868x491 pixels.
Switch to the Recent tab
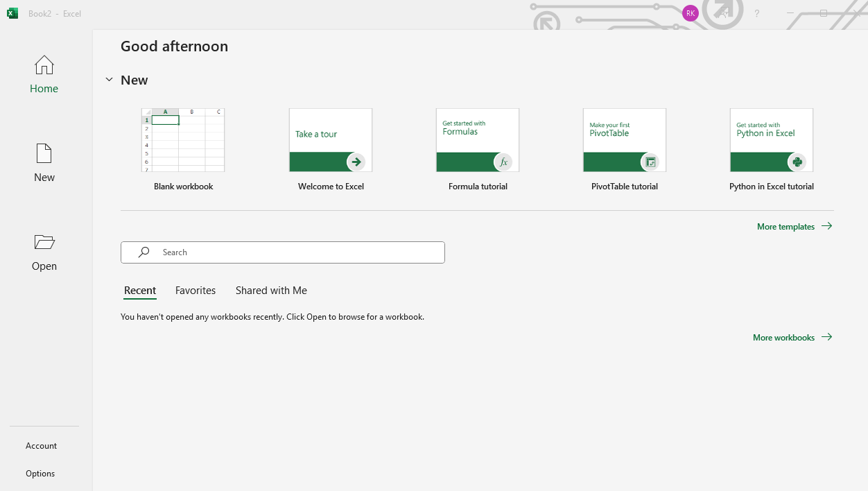tap(140, 291)
